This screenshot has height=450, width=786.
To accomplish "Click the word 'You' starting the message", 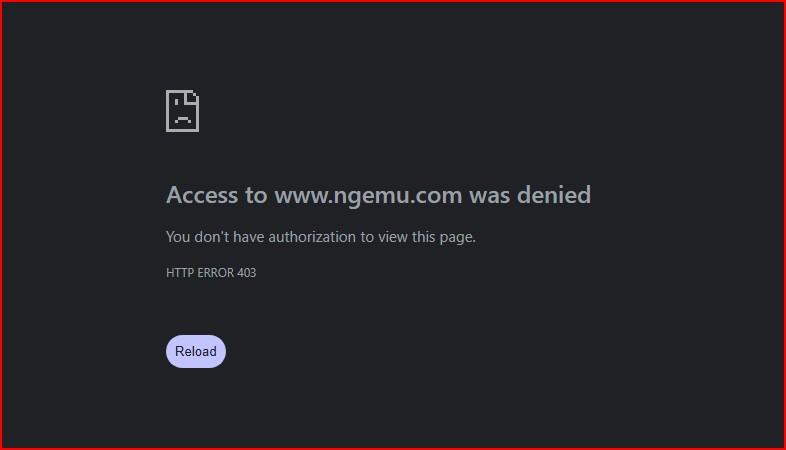I will coord(178,237).
